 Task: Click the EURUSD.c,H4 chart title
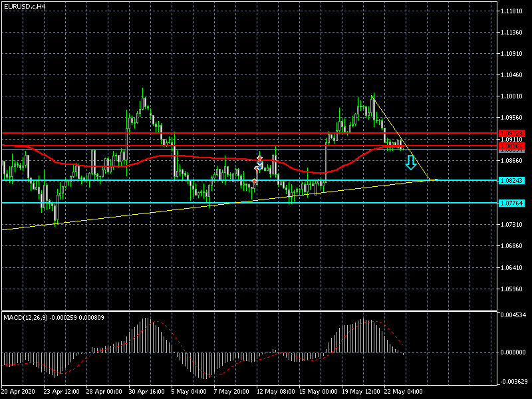tap(25, 6)
